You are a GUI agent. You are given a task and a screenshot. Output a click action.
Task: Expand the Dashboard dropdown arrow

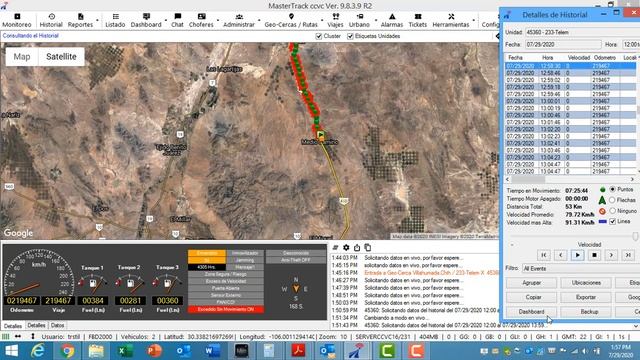pyautogui.click(x=166, y=20)
